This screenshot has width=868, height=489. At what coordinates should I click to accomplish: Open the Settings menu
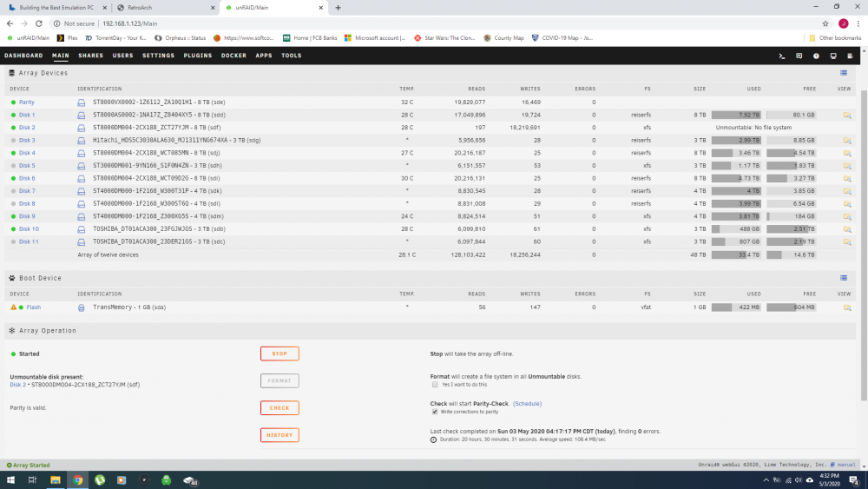click(158, 56)
